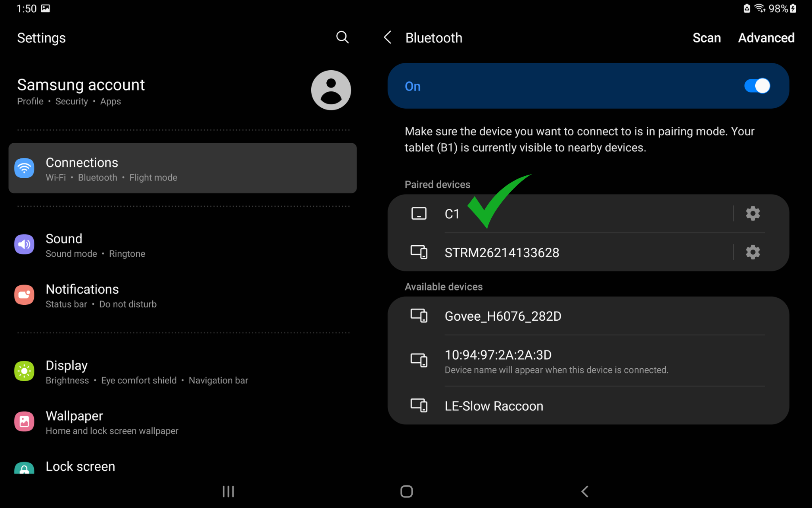Viewport: 812px width, 508px height.
Task: Tap the Wallpaper icon
Action: [24, 421]
